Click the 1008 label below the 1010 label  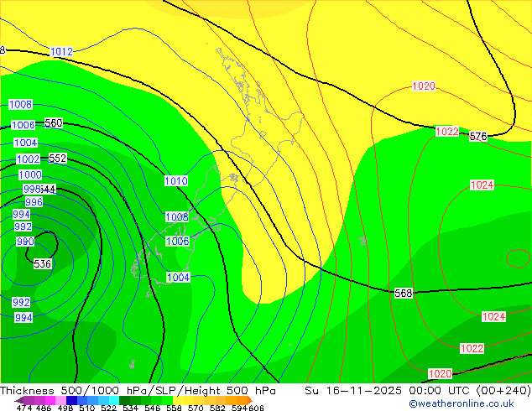pyautogui.click(x=177, y=217)
